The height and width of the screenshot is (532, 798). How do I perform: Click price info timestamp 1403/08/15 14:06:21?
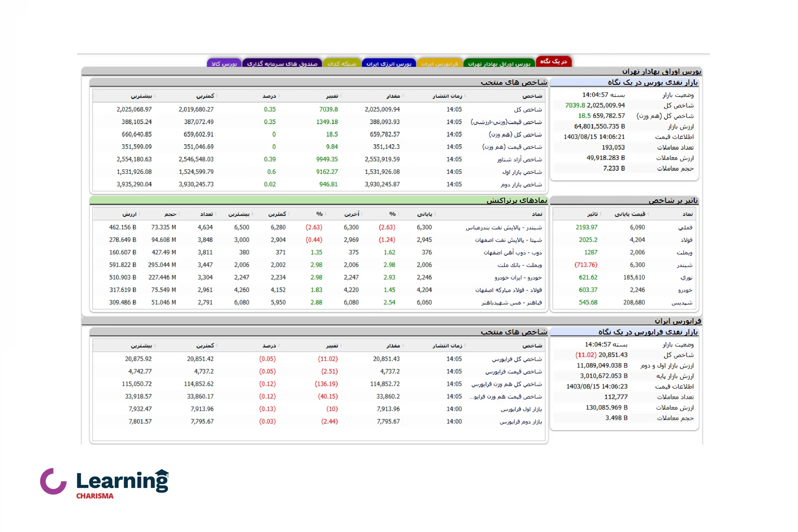click(594, 137)
